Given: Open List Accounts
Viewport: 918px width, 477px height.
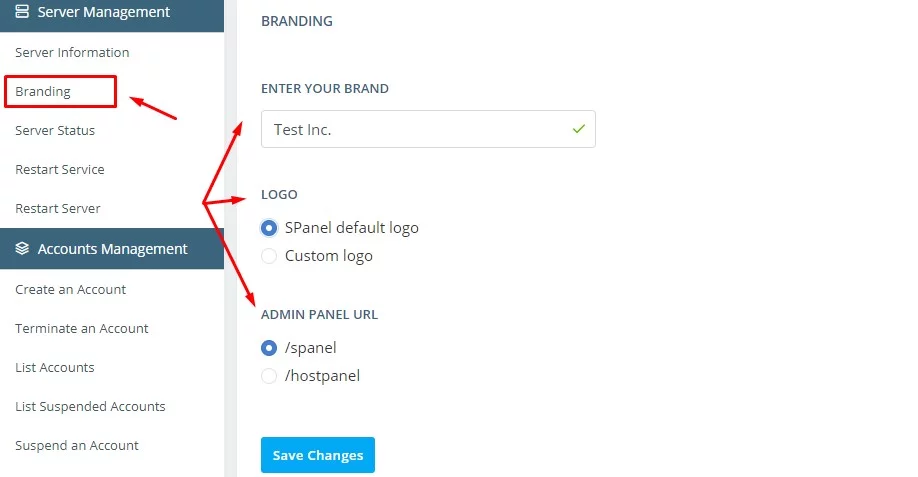Looking at the screenshot, I should coord(54,367).
